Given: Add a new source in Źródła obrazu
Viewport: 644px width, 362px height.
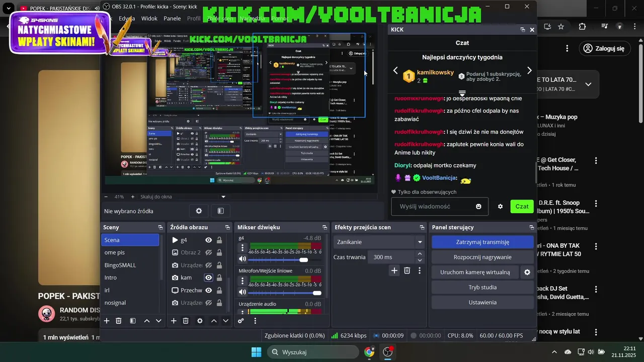Looking at the screenshot, I should tap(174, 321).
